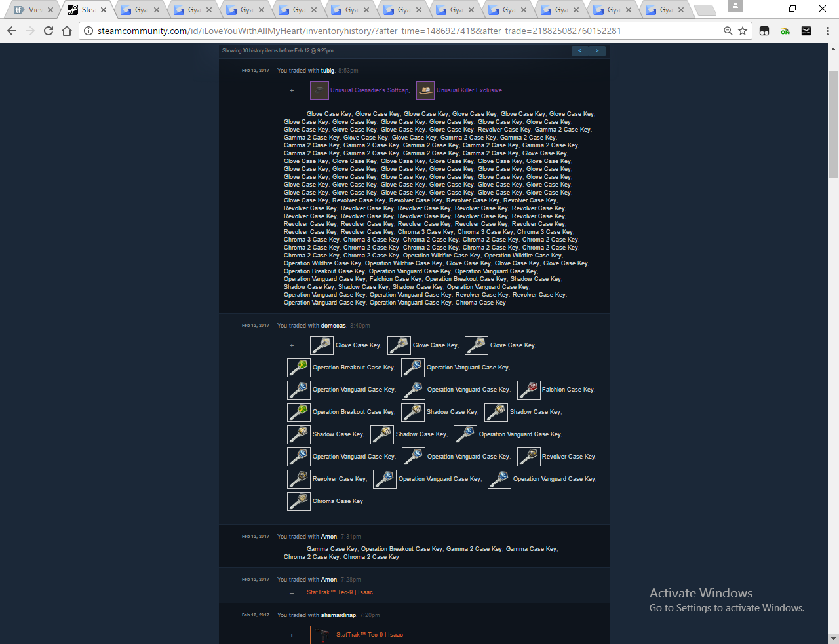Click the 7:20pm trade timestamp
Viewport: 839px width, 644px height.
tap(370, 615)
